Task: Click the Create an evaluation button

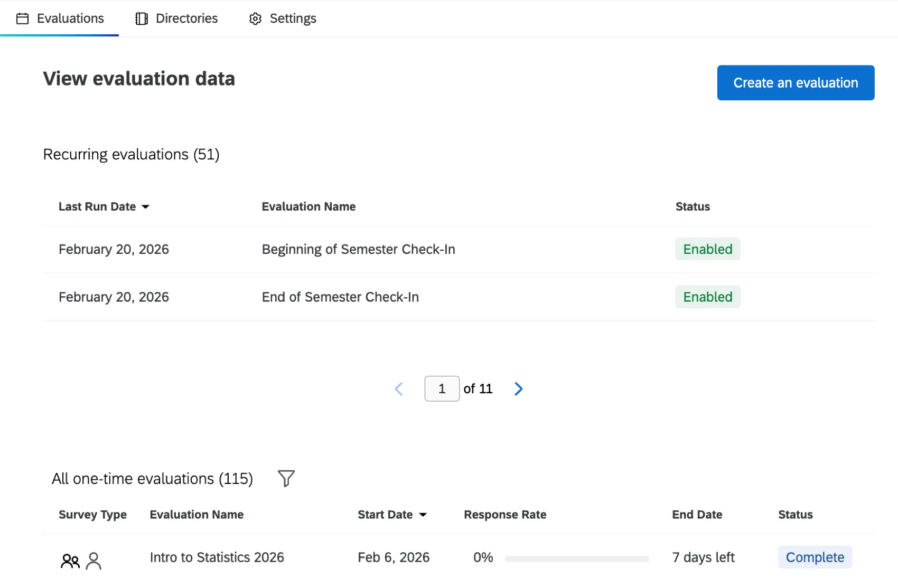Action: click(795, 82)
